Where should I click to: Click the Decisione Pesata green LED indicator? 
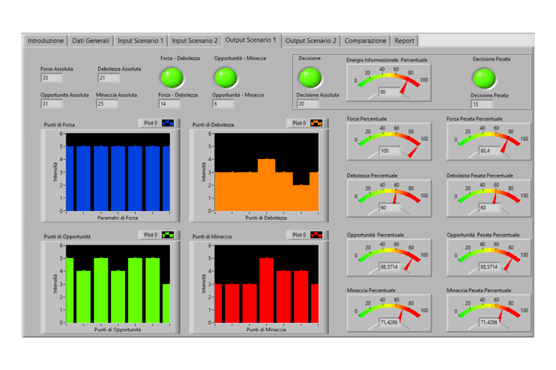click(484, 78)
